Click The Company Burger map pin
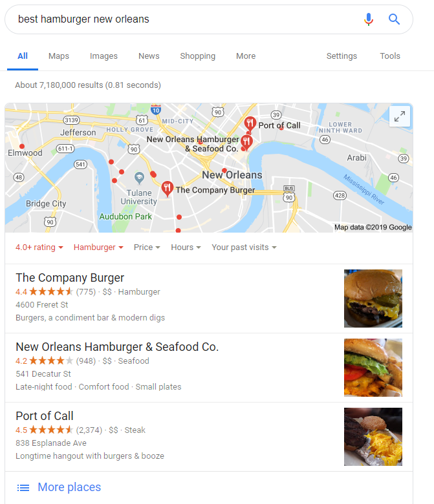434x504 pixels. [168, 189]
